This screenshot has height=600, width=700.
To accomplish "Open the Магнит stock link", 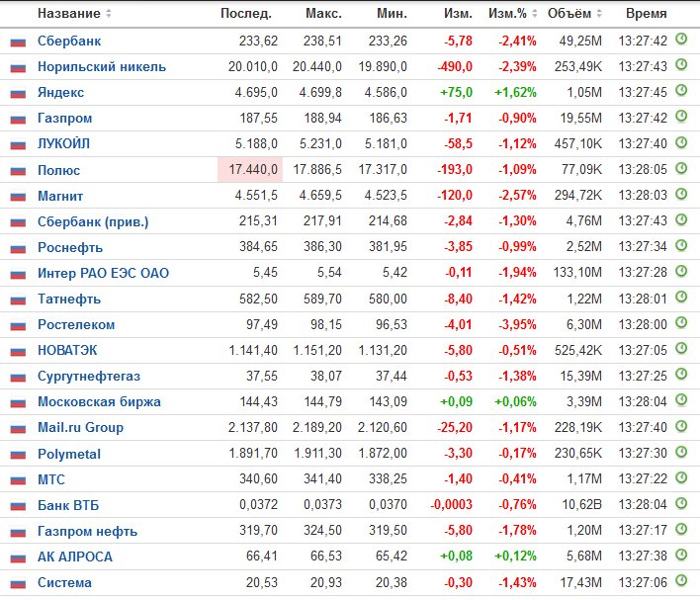I will coord(60,196).
